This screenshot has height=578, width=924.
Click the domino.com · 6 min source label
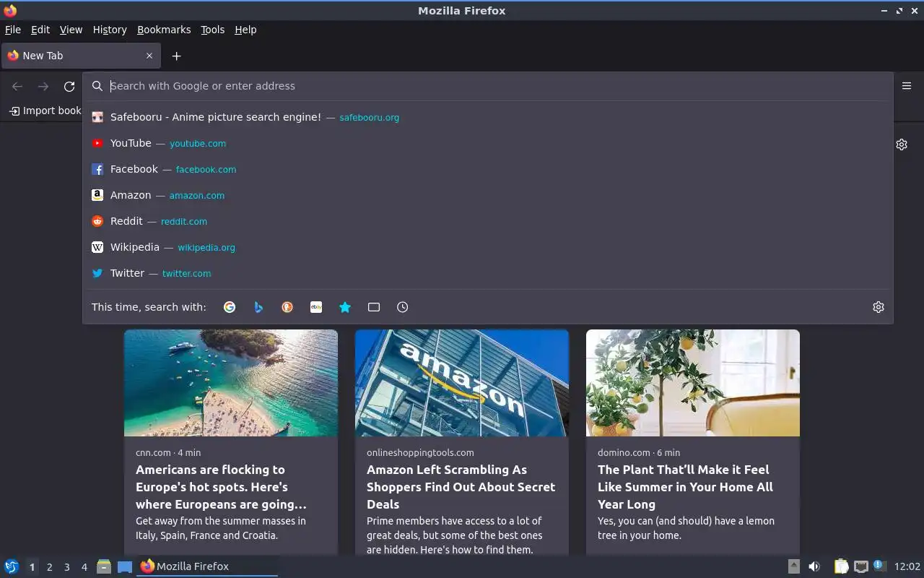(x=639, y=452)
